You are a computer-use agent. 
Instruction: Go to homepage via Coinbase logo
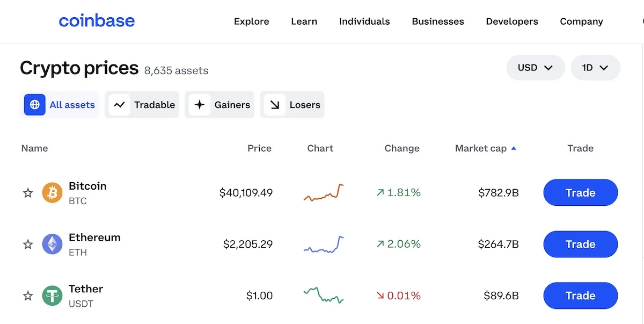pyautogui.click(x=97, y=21)
